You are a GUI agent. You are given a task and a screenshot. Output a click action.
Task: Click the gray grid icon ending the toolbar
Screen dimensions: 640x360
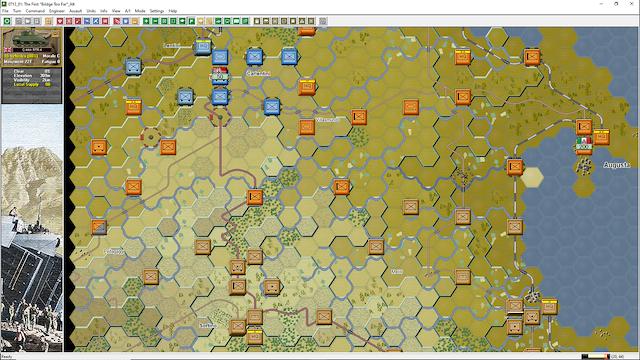coord(322,21)
